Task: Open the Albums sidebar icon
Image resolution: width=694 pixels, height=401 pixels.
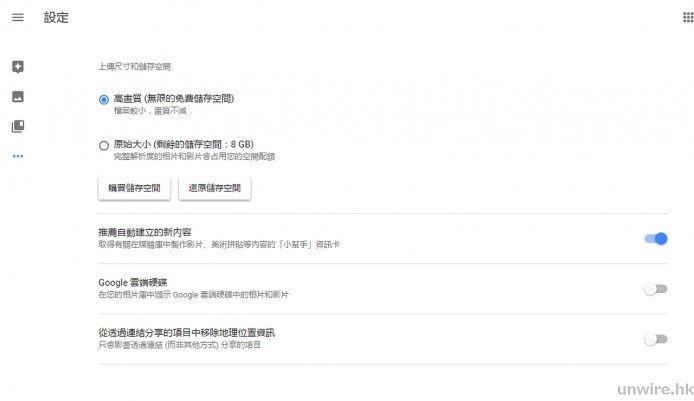Action: point(17,126)
